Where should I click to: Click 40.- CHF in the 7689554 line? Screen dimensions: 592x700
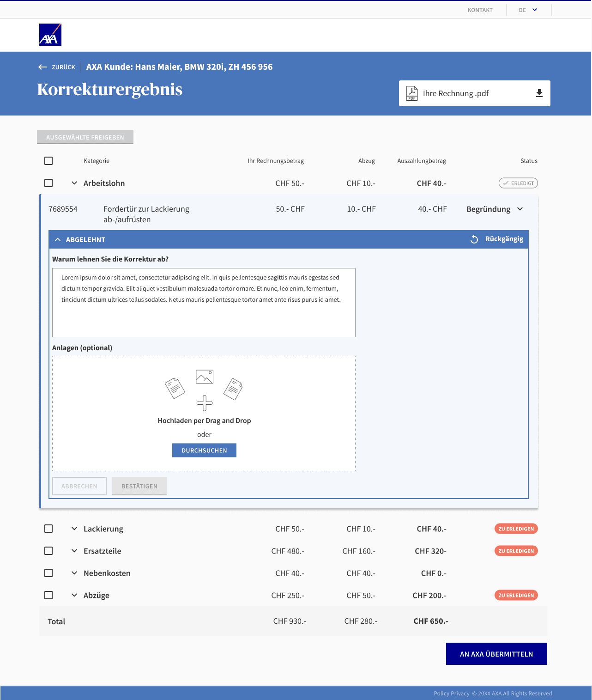432,209
